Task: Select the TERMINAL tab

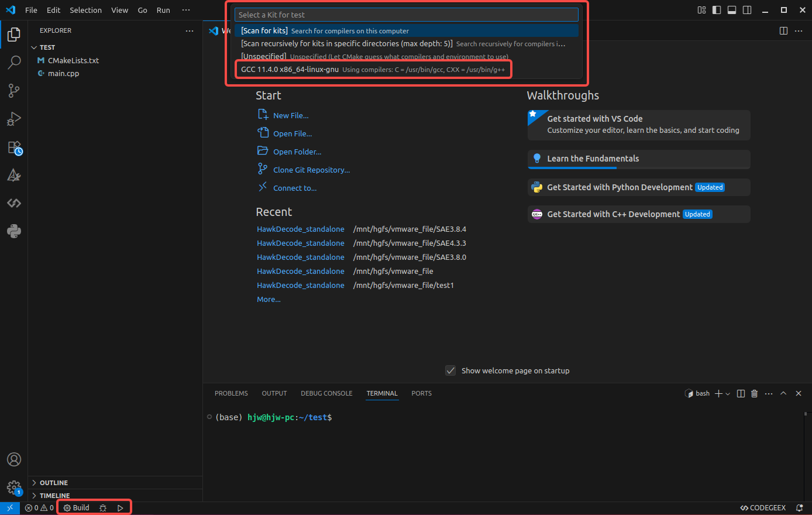Action: [x=382, y=394]
